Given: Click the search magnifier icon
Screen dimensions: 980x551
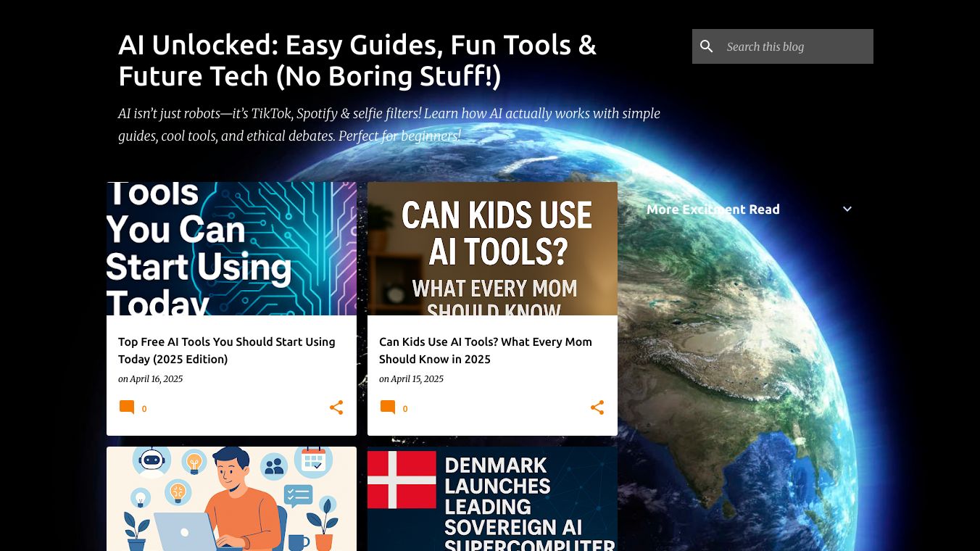Looking at the screenshot, I should coord(707,46).
